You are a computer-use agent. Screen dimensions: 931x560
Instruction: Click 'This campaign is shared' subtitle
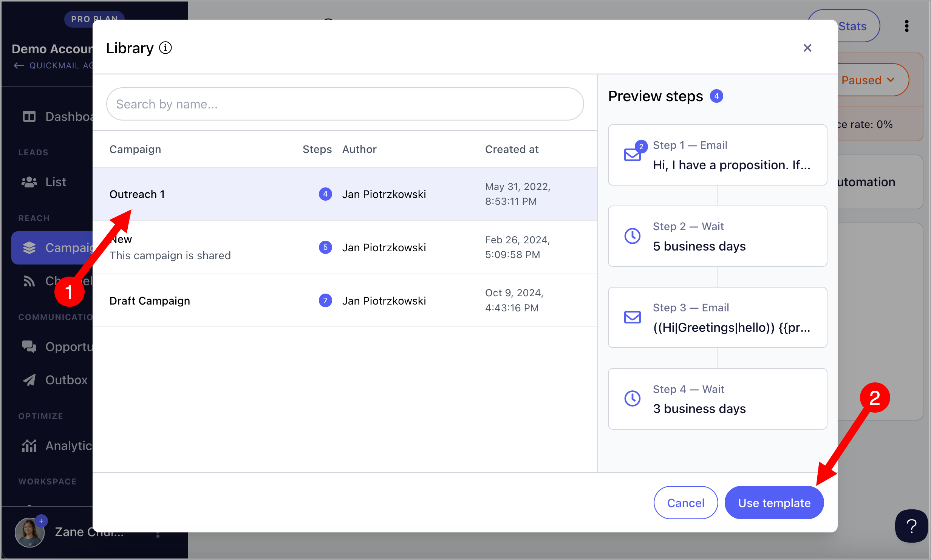(170, 256)
